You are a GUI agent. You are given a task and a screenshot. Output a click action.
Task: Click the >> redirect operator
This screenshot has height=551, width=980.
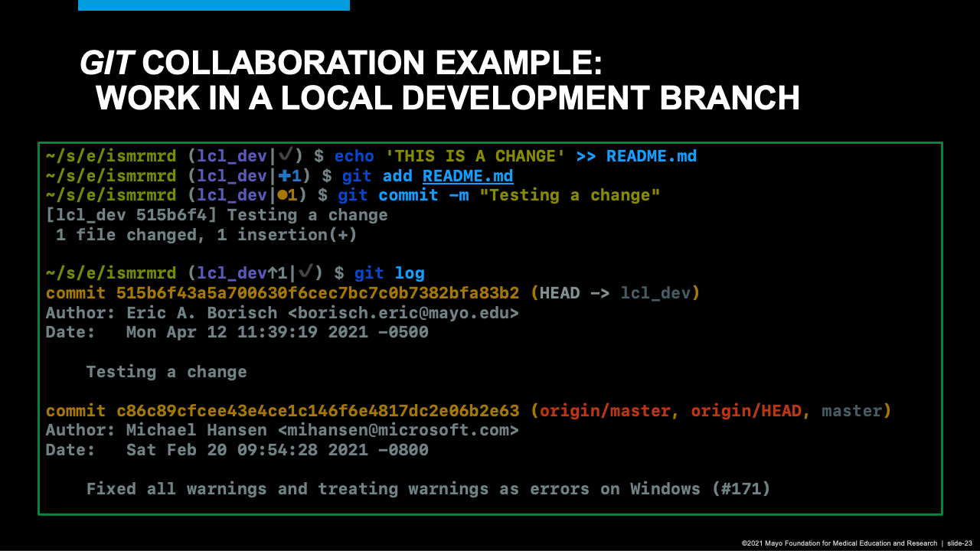(586, 156)
